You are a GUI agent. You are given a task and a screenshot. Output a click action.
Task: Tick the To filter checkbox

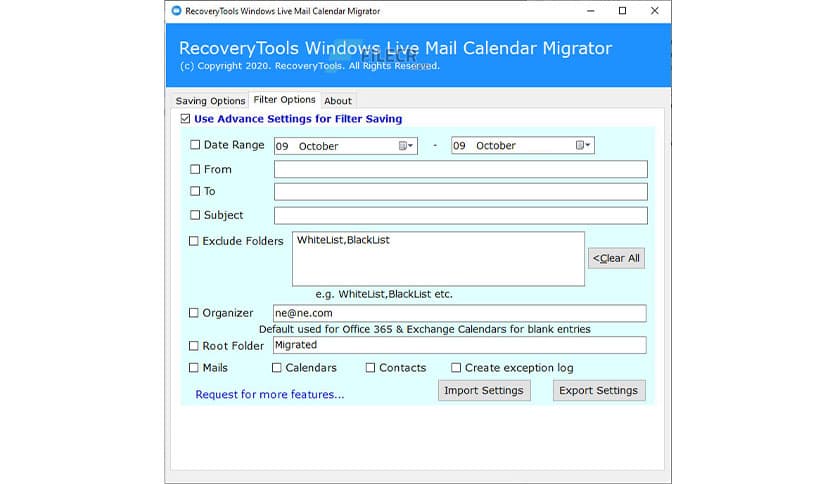point(195,191)
